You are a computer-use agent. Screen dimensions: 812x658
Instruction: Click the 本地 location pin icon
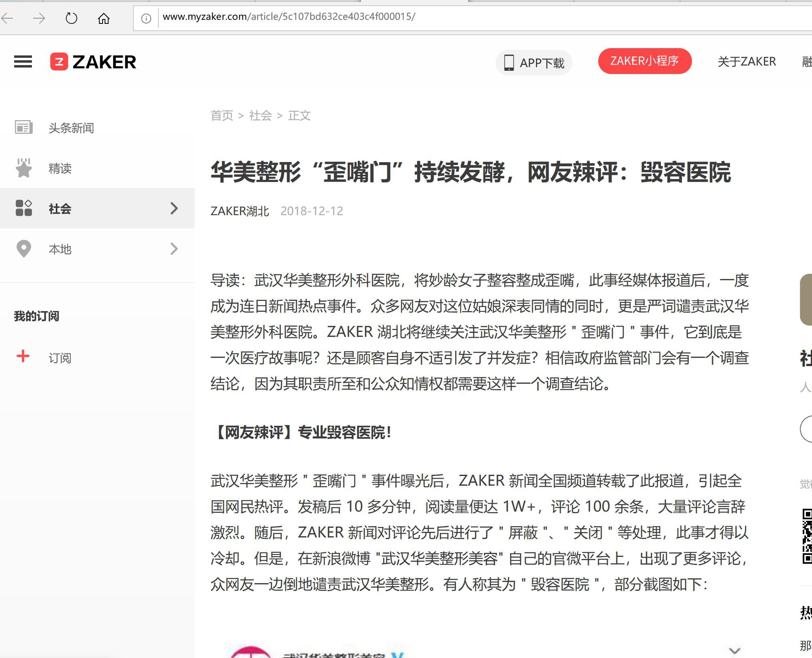[23, 249]
